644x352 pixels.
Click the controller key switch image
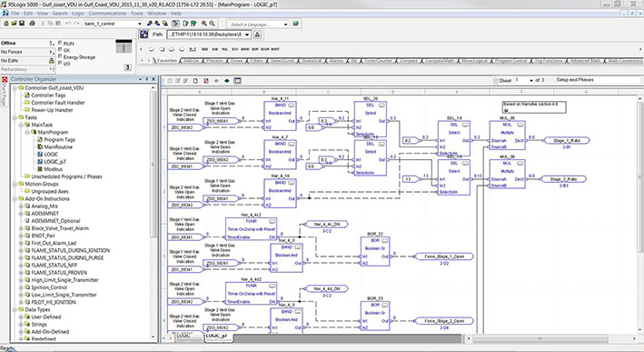pos(124,46)
